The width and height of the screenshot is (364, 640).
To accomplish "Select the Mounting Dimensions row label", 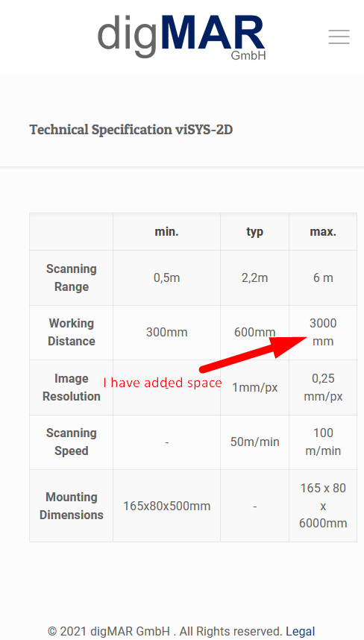I will coord(72,506).
